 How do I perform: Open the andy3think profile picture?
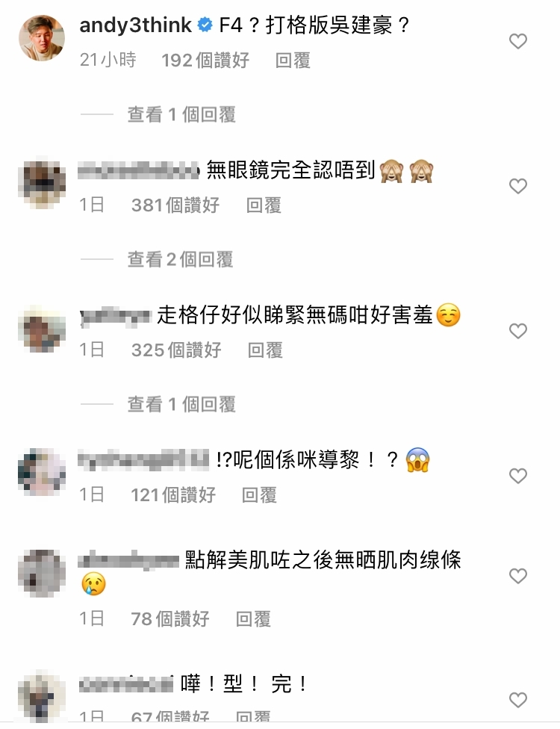click(42, 38)
